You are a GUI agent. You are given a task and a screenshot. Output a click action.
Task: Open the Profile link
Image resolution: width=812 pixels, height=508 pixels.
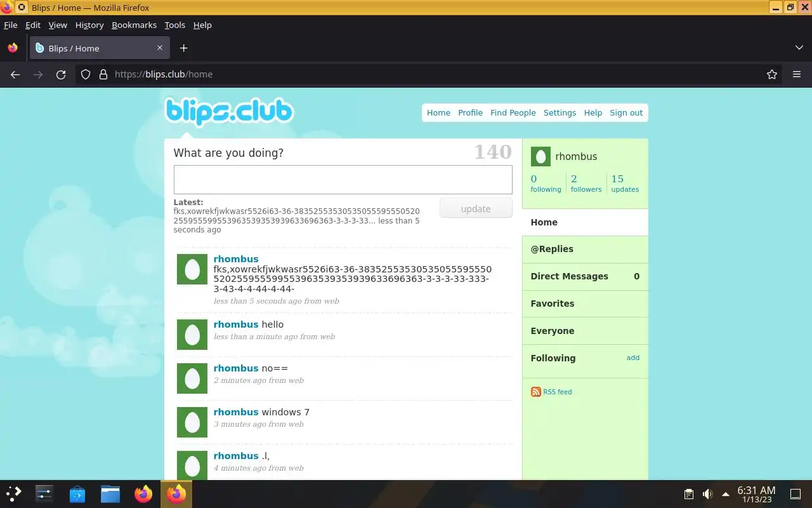tap(470, 112)
